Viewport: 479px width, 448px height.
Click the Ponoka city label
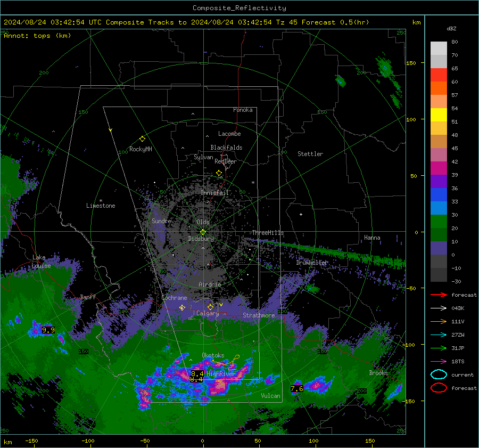click(x=243, y=110)
